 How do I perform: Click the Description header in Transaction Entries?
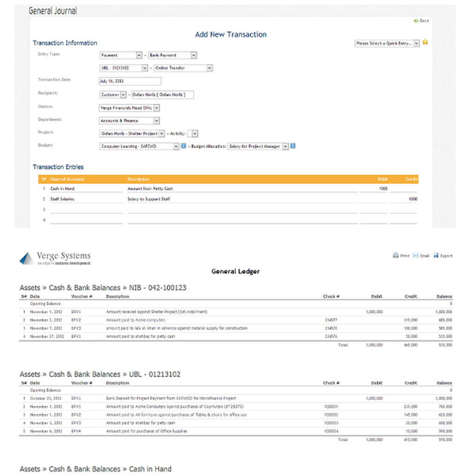point(138,179)
